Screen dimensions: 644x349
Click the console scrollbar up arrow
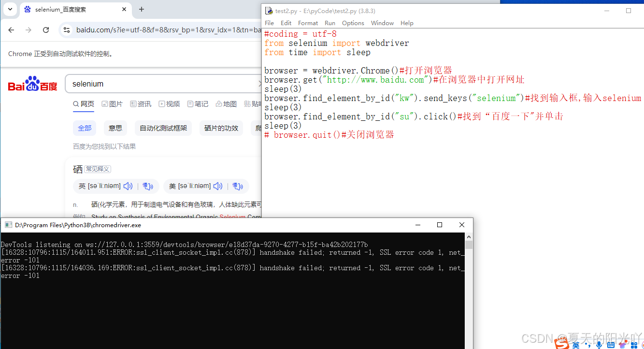469,236
